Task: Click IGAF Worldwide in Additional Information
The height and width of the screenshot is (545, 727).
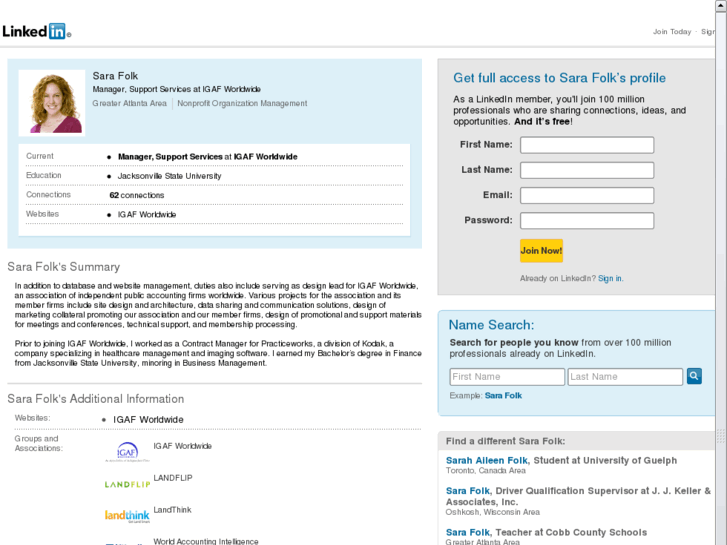Action: coord(148,420)
